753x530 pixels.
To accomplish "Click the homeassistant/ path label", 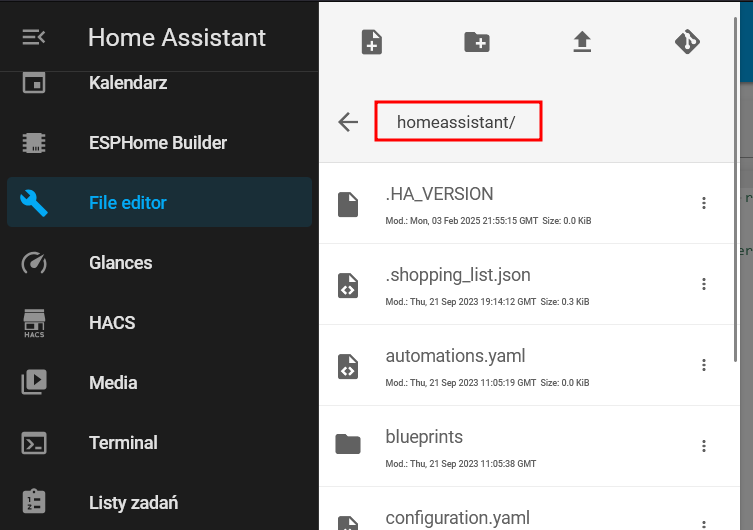I will [x=456, y=122].
